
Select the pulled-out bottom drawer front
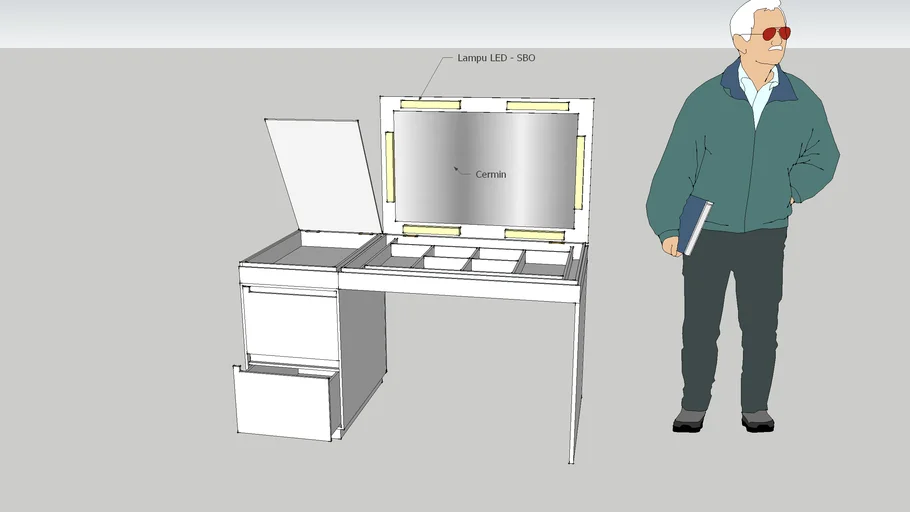pos(282,403)
